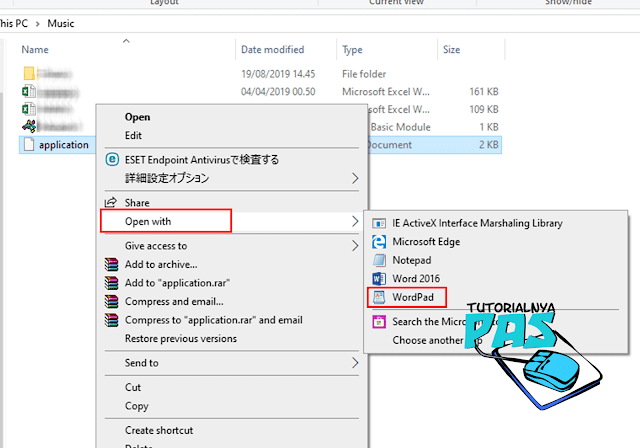
Task: Sort by the Date modified column header
Action: click(273, 50)
